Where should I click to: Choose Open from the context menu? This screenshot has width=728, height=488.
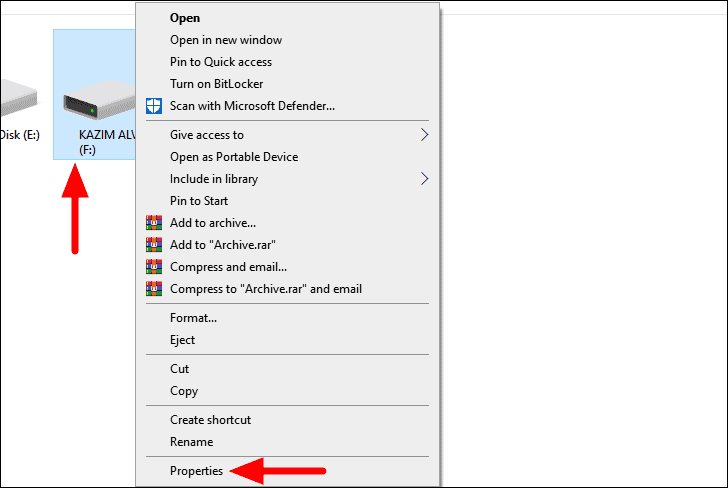[x=185, y=18]
